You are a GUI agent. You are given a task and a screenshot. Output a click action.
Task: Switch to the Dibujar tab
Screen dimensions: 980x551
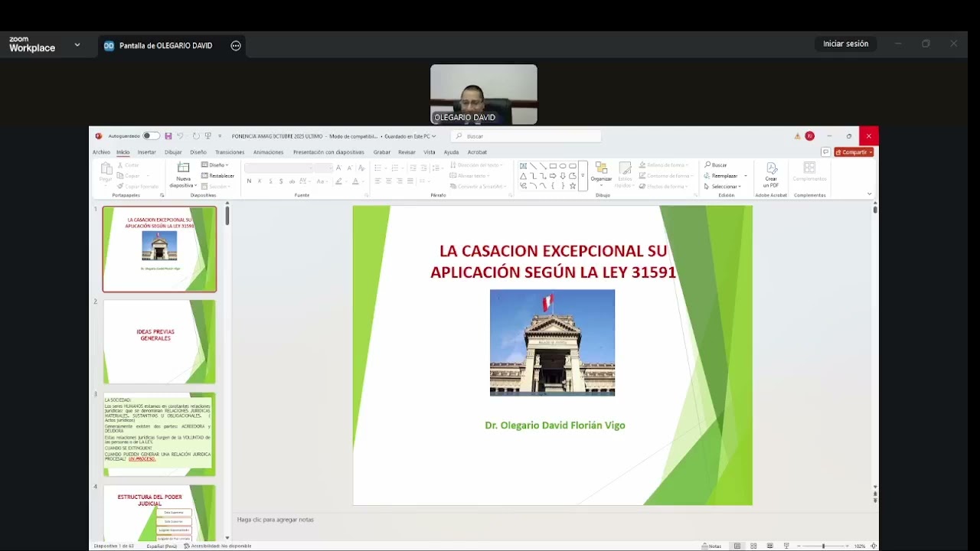click(x=173, y=152)
